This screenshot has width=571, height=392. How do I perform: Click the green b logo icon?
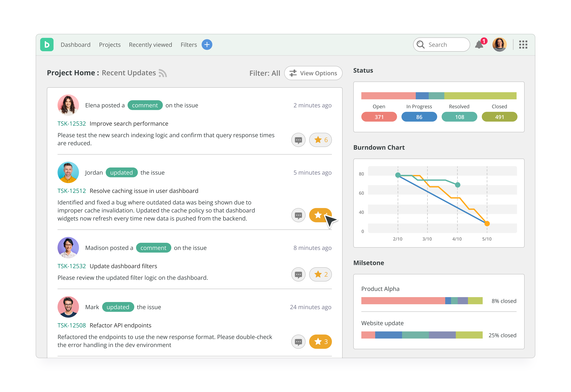tap(47, 45)
